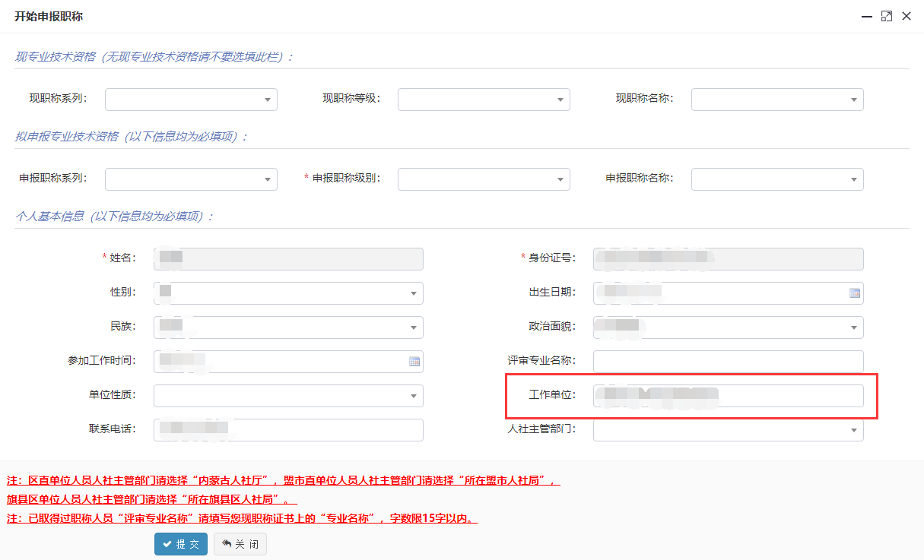Expand the 申报职称系列 dropdown
924x560 pixels.
[191, 179]
